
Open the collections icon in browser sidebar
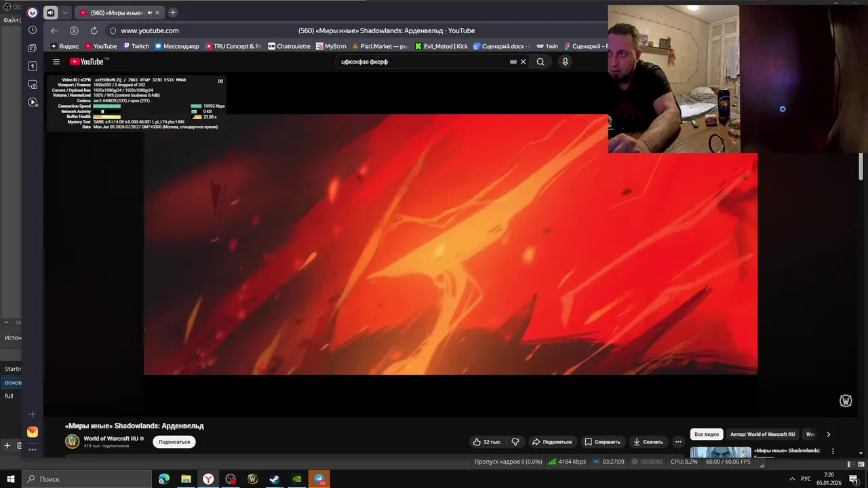[32, 48]
